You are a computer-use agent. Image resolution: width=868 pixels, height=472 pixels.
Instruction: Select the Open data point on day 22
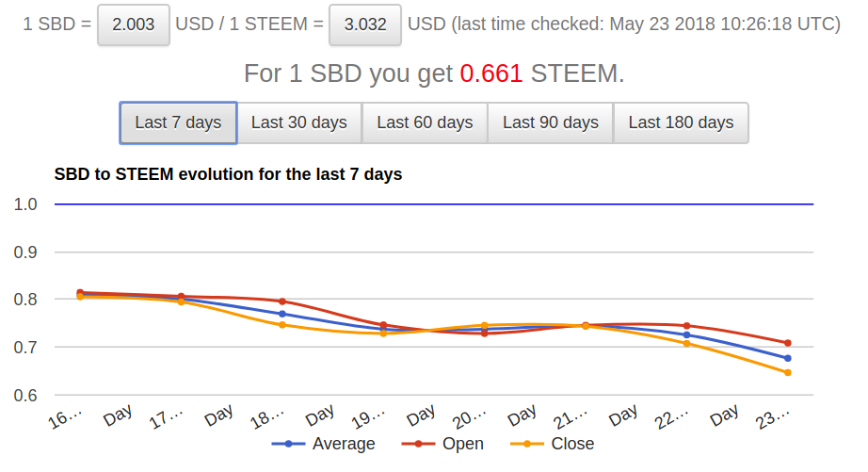(x=687, y=326)
